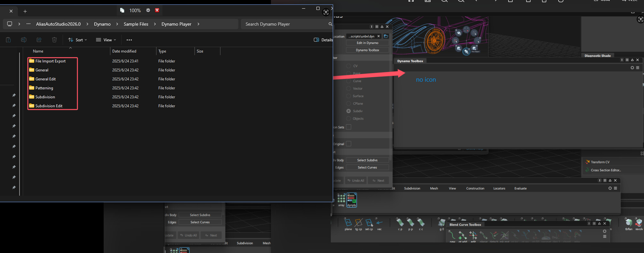
Task: Click Next in the Dynamo Player panel
Action: pos(378,181)
